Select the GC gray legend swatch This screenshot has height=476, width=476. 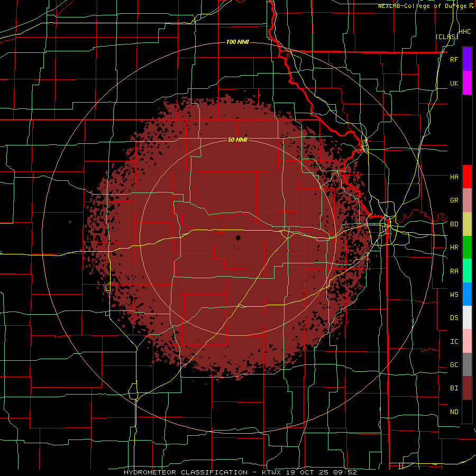467,364
